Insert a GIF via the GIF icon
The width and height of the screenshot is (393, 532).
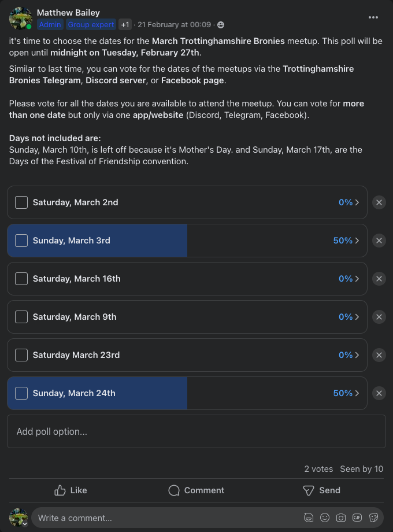tap(357, 518)
